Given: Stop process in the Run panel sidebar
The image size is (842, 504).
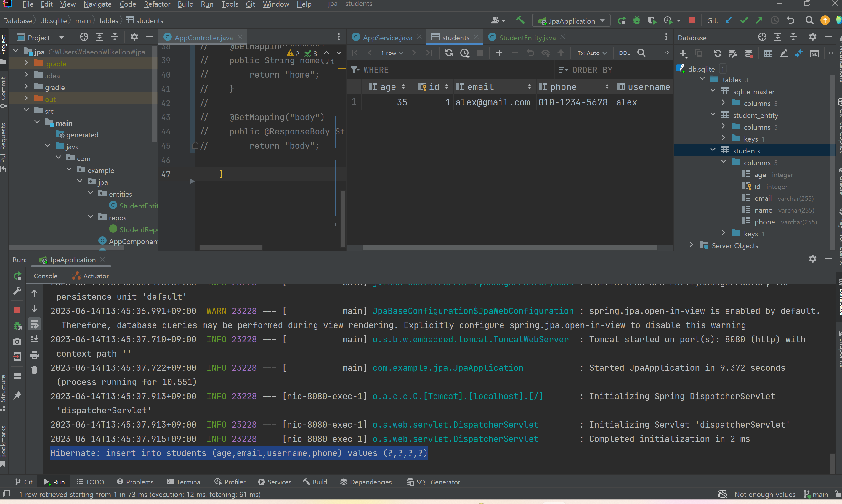Looking at the screenshot, I should click(17, 310).
